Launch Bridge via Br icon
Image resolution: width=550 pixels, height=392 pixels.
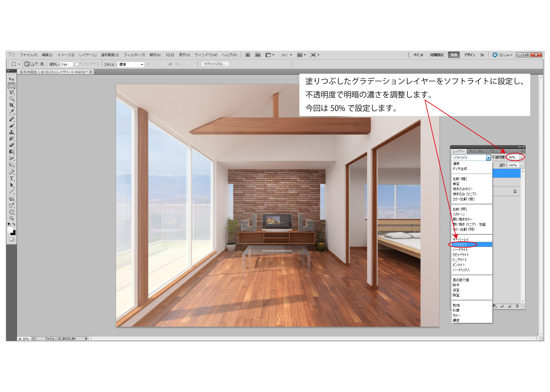pyautogui.click(x=248, y=55)
